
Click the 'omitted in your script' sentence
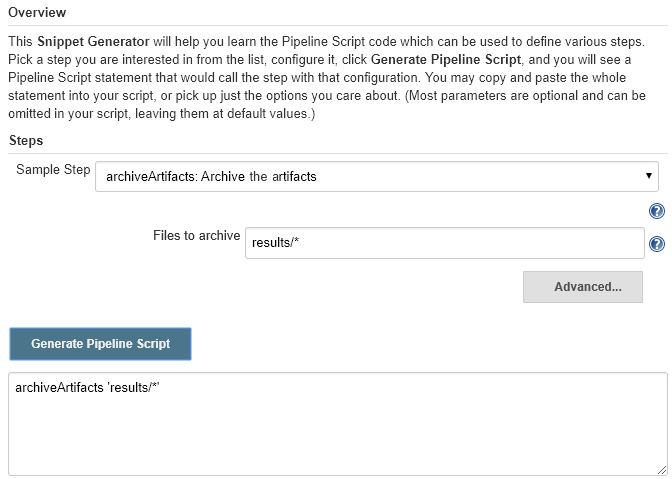click(x=161, y=114)
